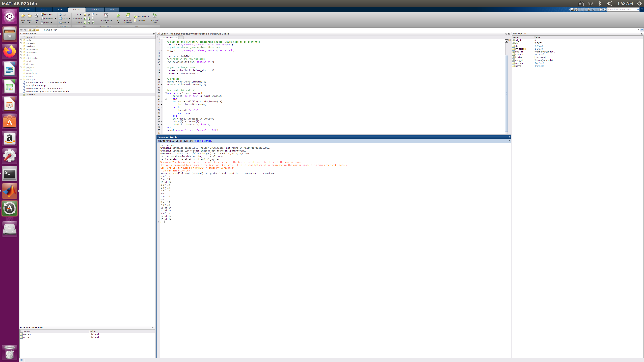Click the Insert fixed-point fi icon
This screenshot has height=362, width=644.
(x=93, y=14)
